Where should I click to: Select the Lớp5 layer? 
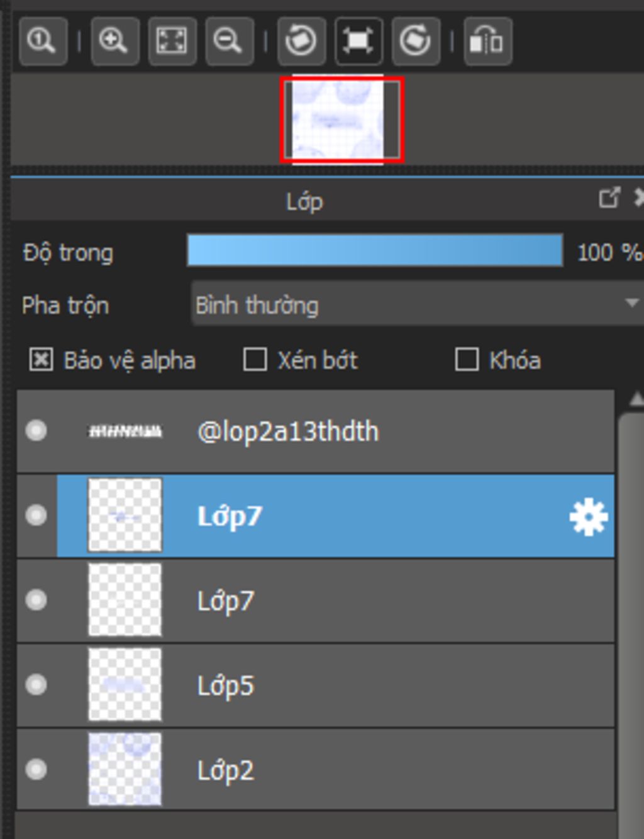coord(377,686)
